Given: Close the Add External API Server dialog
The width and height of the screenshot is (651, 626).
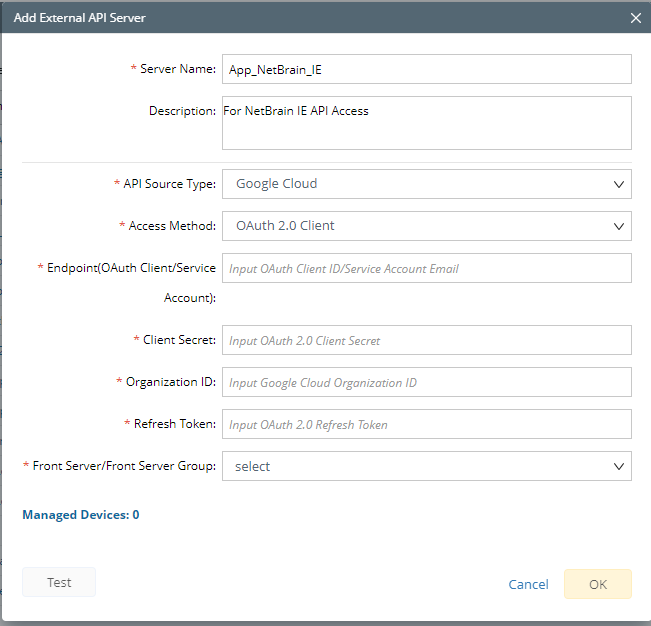Looking at the screenshot, I should pos(636,18).
